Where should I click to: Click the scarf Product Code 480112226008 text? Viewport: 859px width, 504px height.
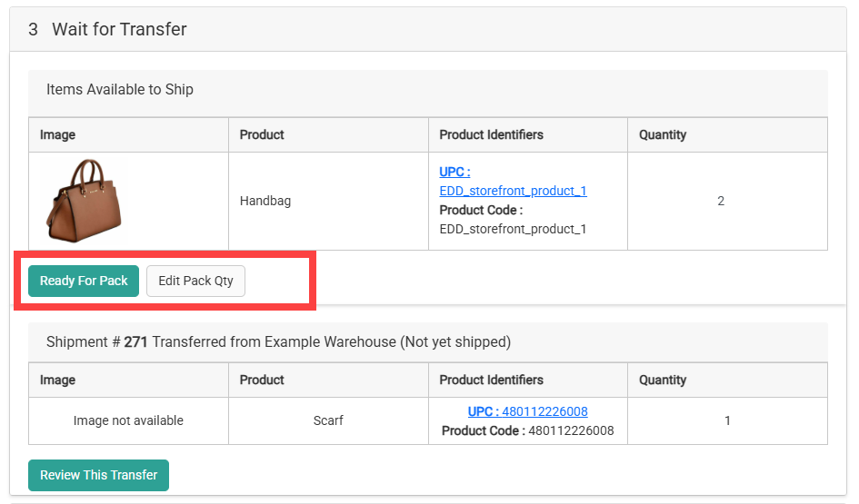571,430
